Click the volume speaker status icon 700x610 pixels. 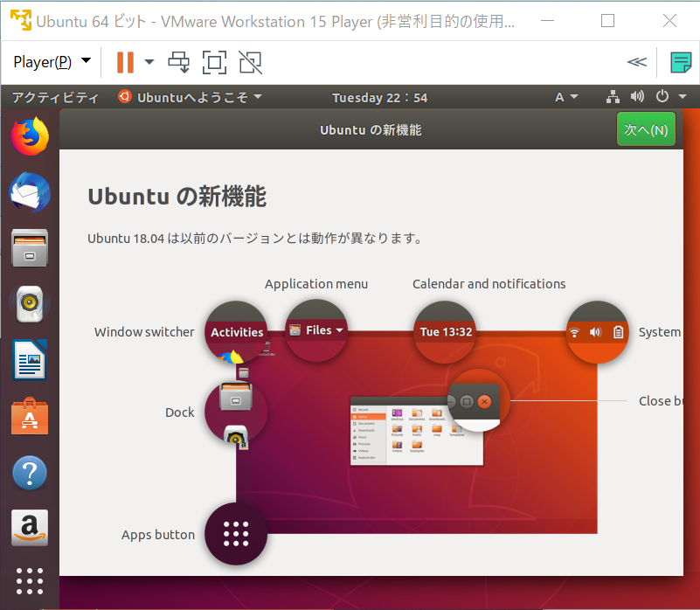pyautogui.click(x=637, y=96)
